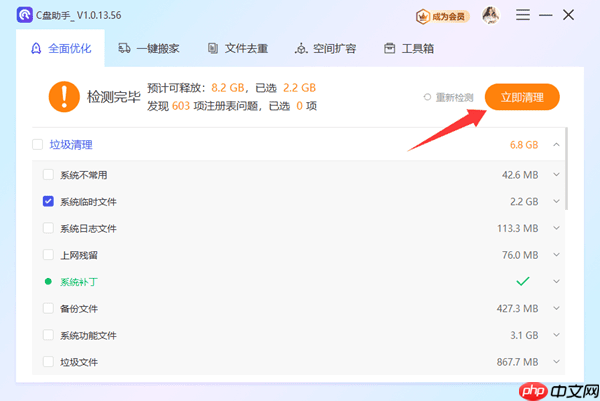The image size is (600, 401).
Task: Switch to the 全面优化 tab
Action: 60,48
